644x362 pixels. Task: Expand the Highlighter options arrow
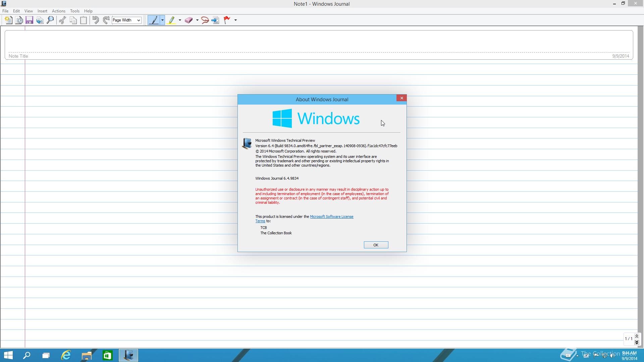[180, 20]
